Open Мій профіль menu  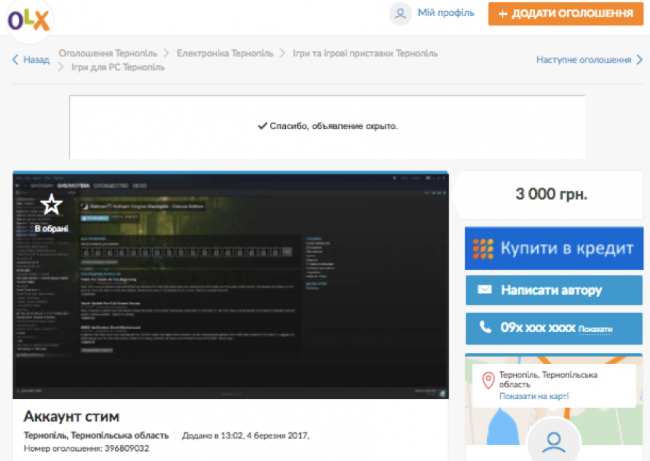point(445,14)
